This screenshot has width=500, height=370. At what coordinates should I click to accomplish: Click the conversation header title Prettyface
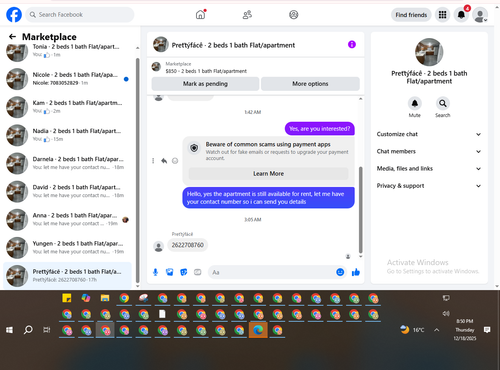[233, 45]
